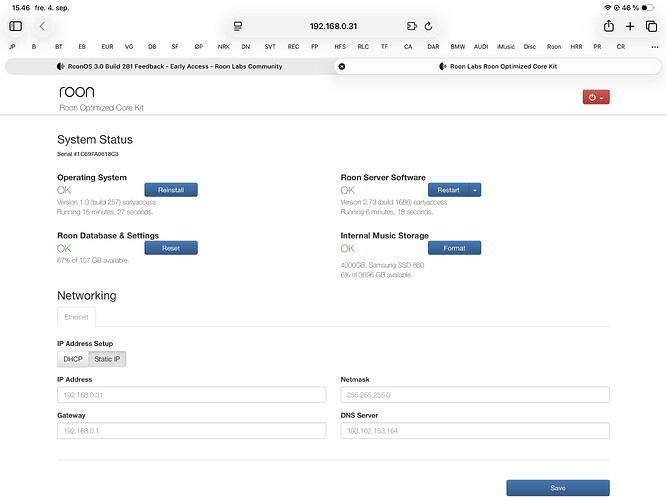The width and height of the screenshot is (666, 500).
Task: Open the AUDI bookmark
Action: click(x=481, y=47)
